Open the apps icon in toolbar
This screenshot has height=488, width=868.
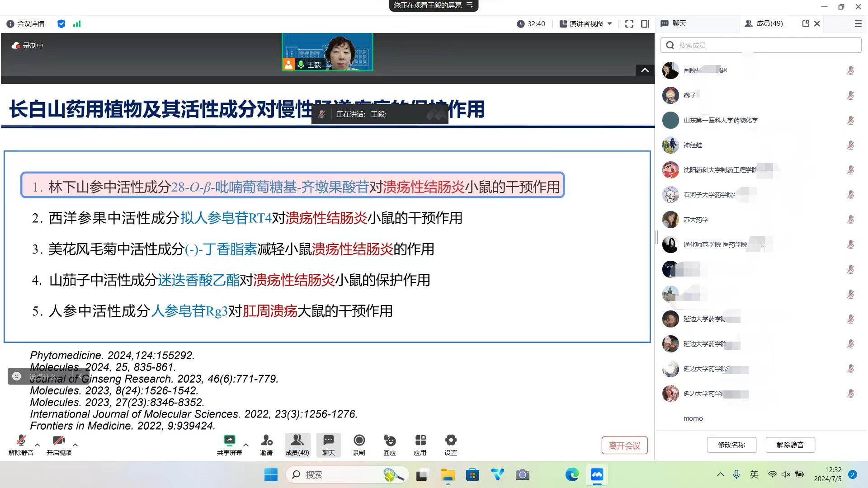(x=420, y=441)
